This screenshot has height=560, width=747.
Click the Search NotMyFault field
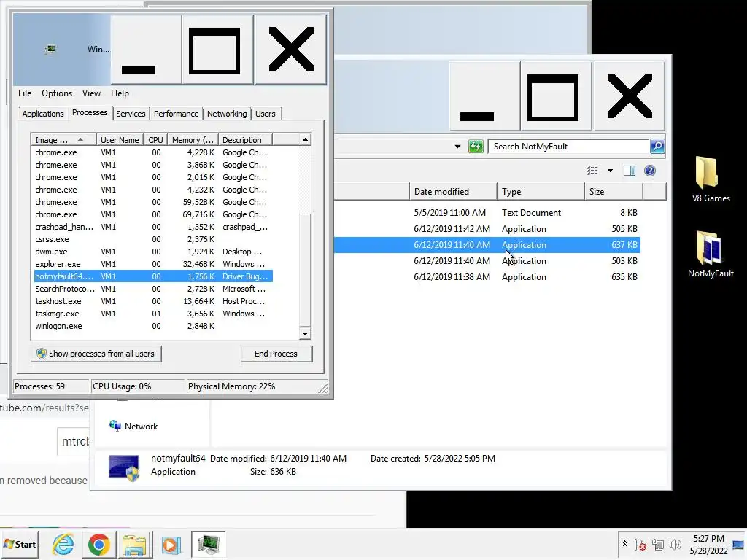(x=569, y=146)
